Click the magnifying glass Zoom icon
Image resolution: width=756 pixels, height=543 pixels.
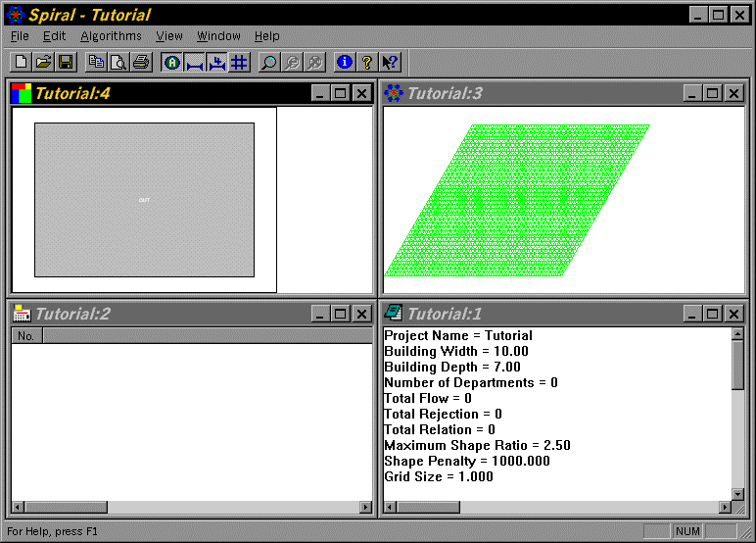(268, 63)
